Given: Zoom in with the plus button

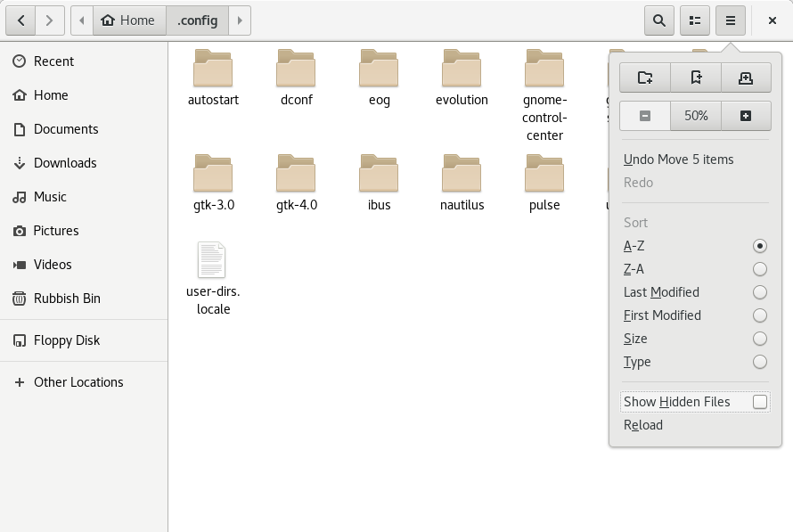Looking at the screenshot, I should [746, 116].
